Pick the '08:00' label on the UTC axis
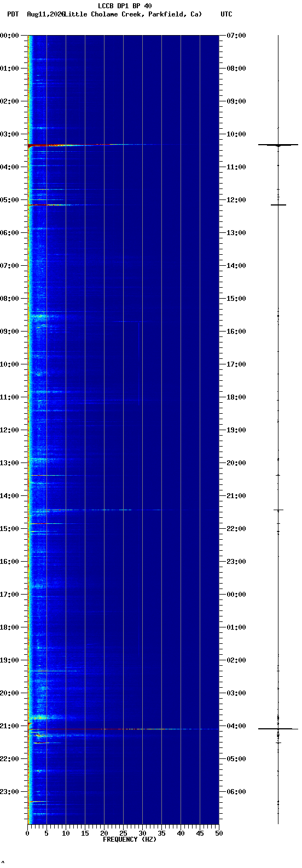The image size is (302, 868). point(236,68)
